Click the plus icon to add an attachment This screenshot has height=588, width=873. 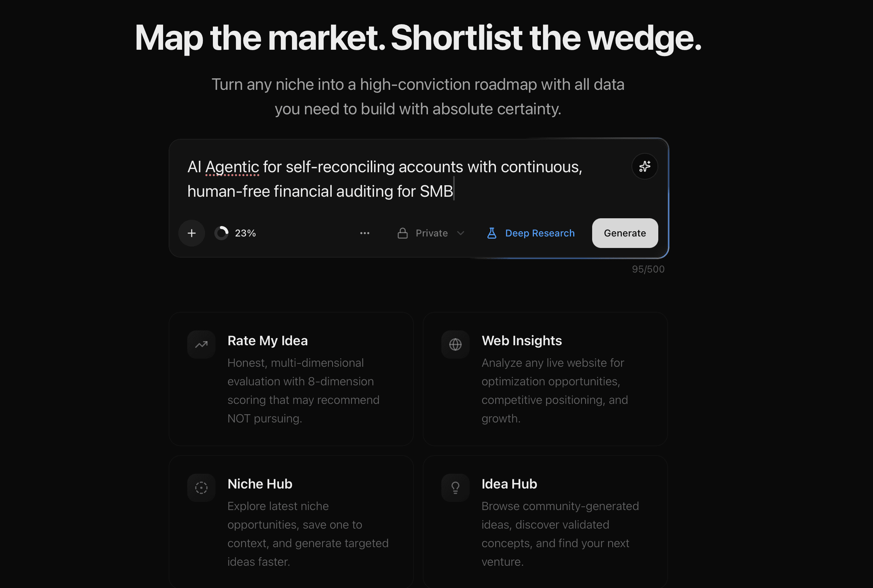coord(192,233)
